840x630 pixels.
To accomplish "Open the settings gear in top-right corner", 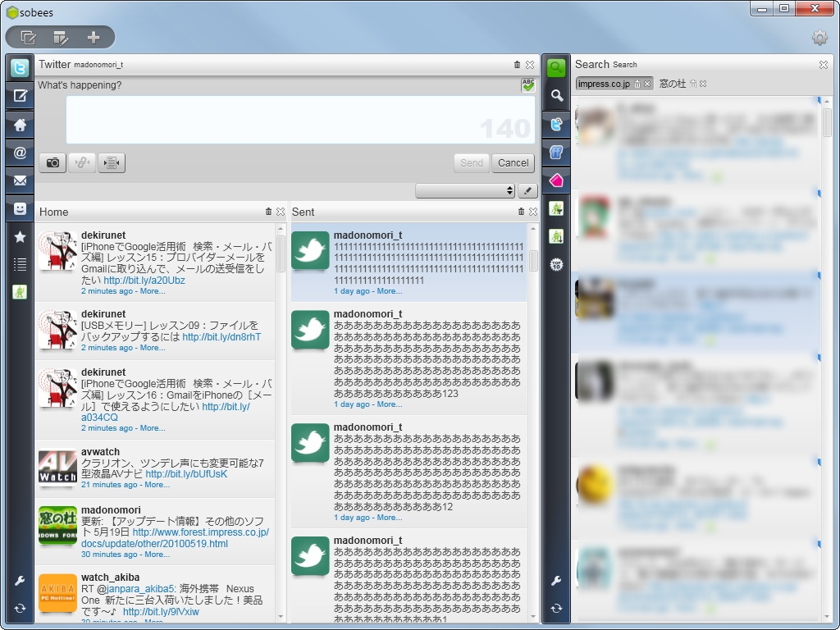I will tap(819, 37).
